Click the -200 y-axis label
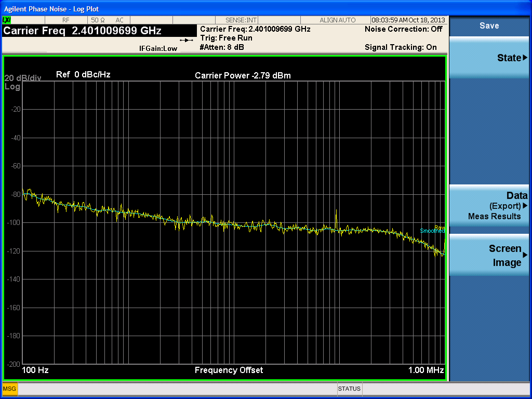The width and height of the screenshot is (532, 399). point(13,364)
